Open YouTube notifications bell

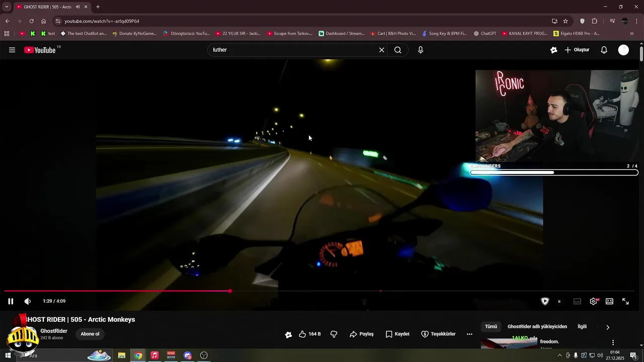click(x=604, y=50)
